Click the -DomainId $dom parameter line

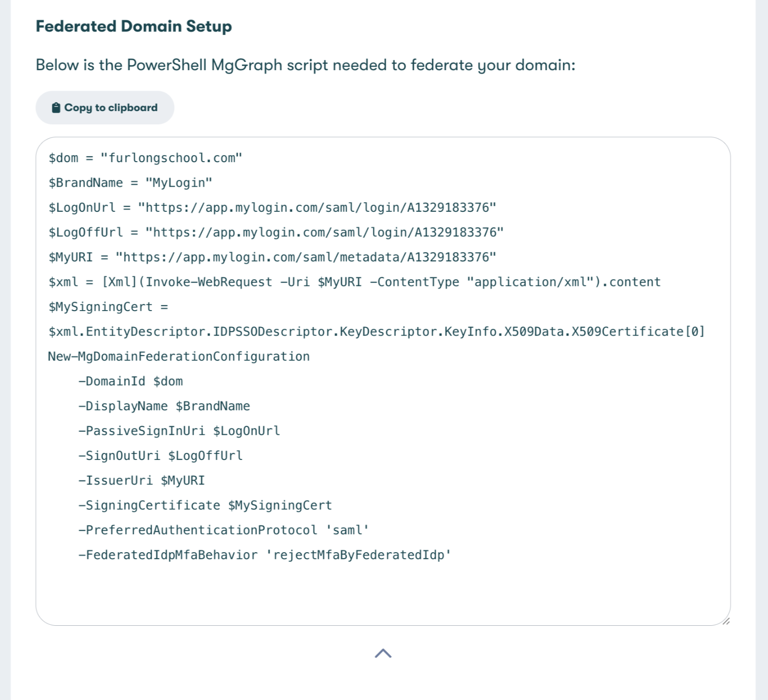[x=131, y=381]
